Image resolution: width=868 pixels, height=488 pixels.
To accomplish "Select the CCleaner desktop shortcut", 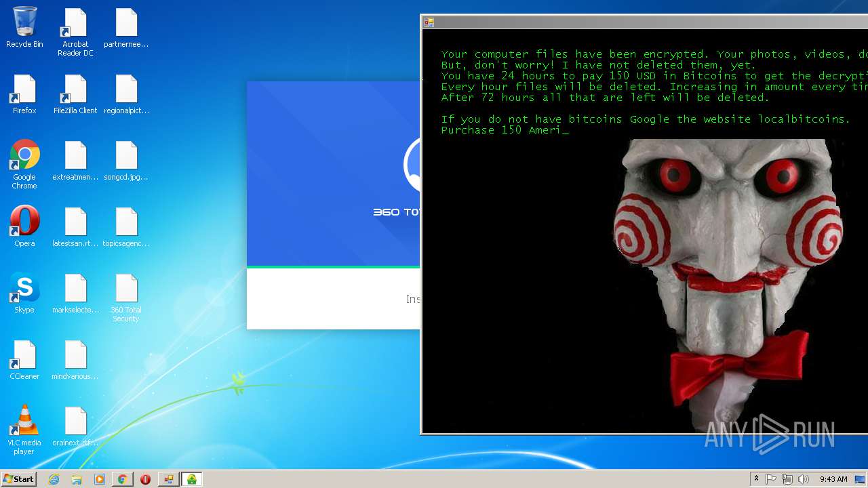I will coord(24,360).
